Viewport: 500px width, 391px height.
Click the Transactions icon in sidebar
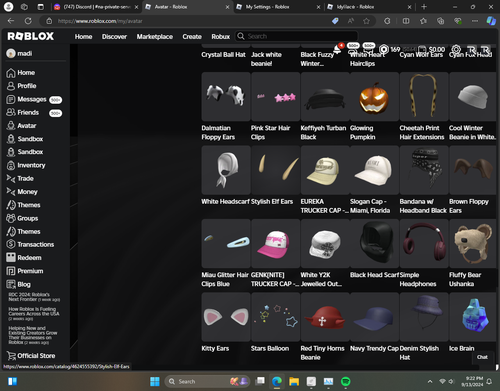(11, 244)
